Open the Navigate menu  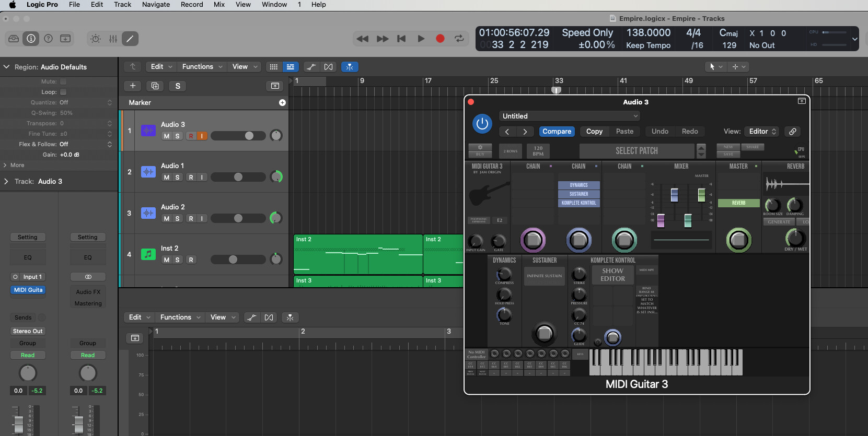(156, 4)
